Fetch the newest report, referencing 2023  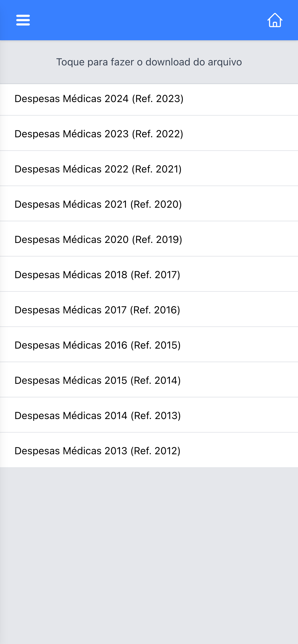149,99
